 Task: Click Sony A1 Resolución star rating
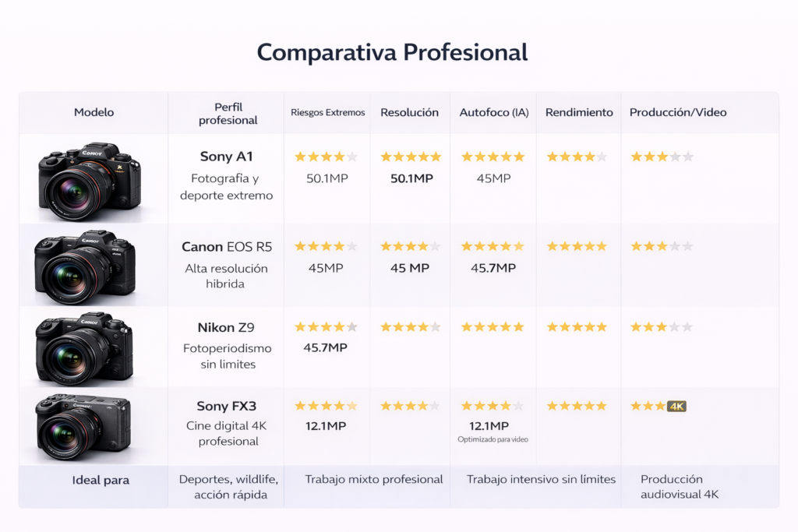pos(411,157)
